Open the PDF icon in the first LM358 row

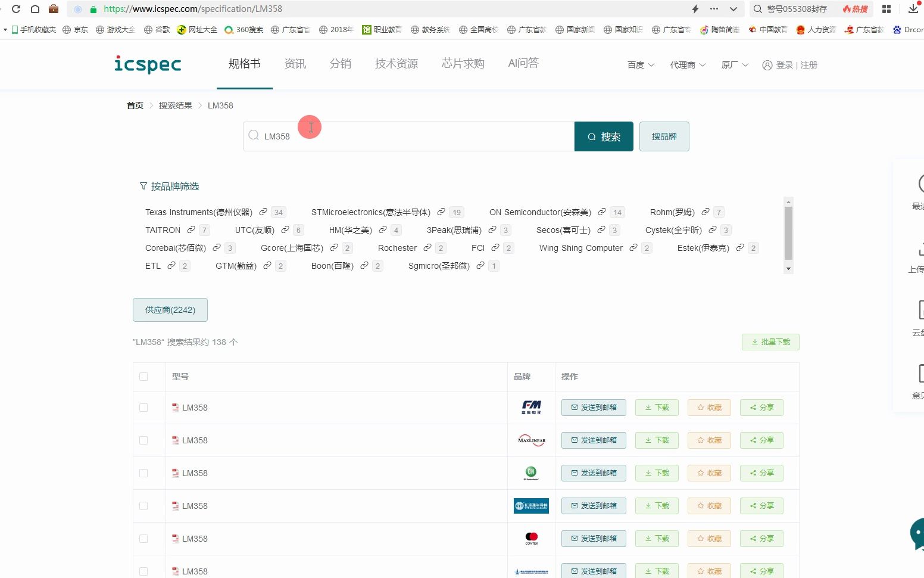coord(176,408)
